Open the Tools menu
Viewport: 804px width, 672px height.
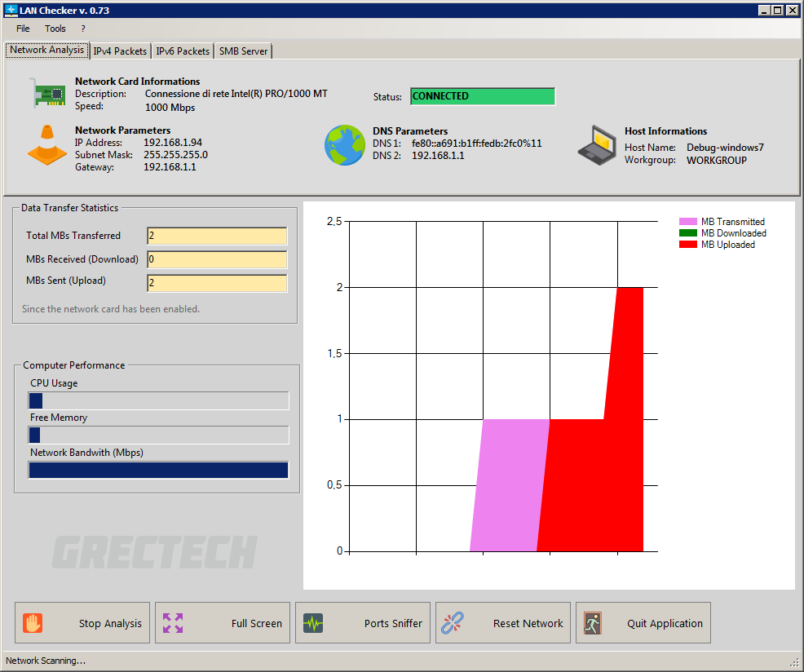(x=55, y=29)
